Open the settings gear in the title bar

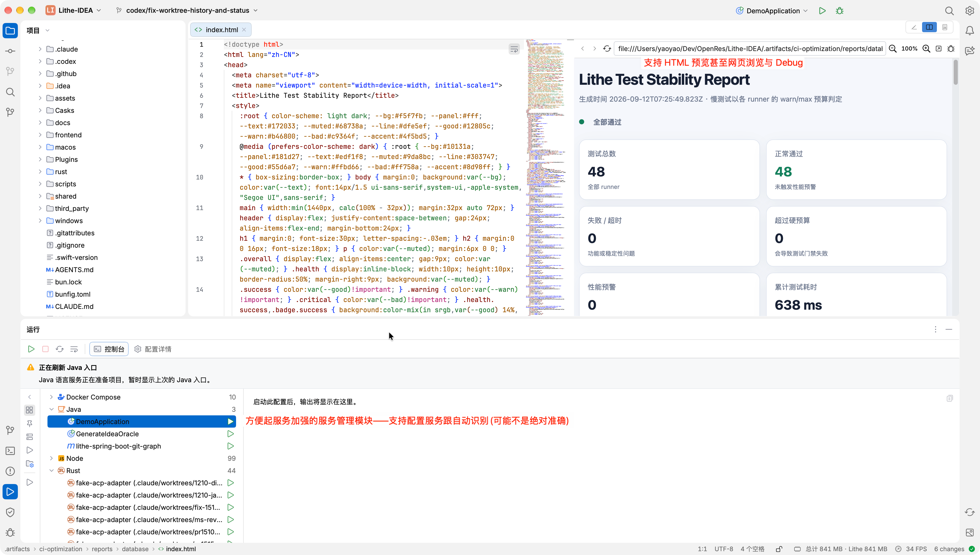[970, 11]
